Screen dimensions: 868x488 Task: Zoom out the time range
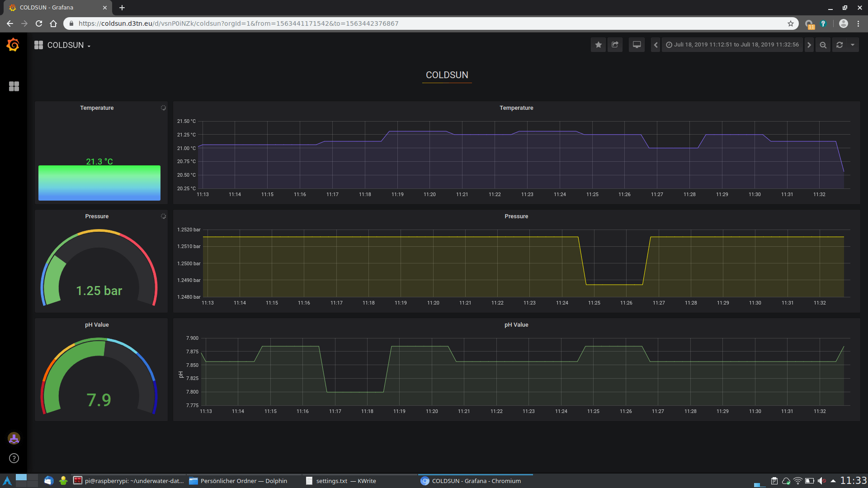click(x=823, y=45)
